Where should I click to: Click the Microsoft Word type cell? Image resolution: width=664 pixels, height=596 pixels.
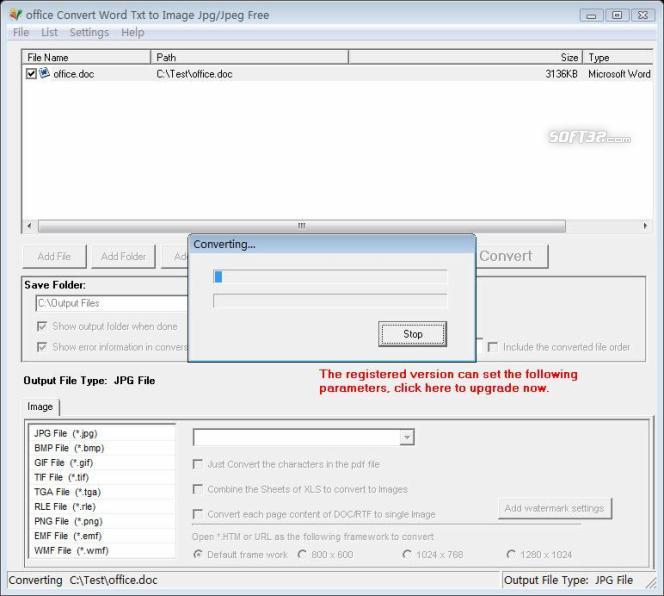point(619,74)
